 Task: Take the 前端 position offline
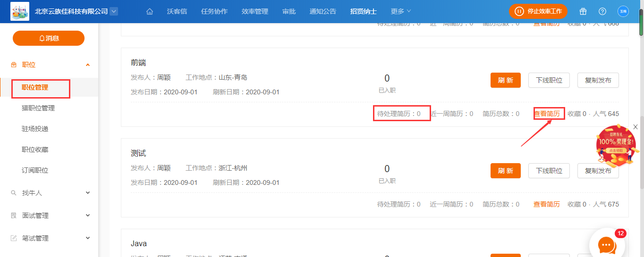549,80
